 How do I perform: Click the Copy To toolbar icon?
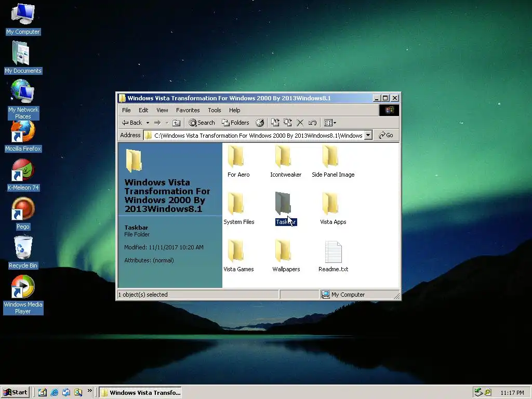pyautogui.click(x=288, y=123)
